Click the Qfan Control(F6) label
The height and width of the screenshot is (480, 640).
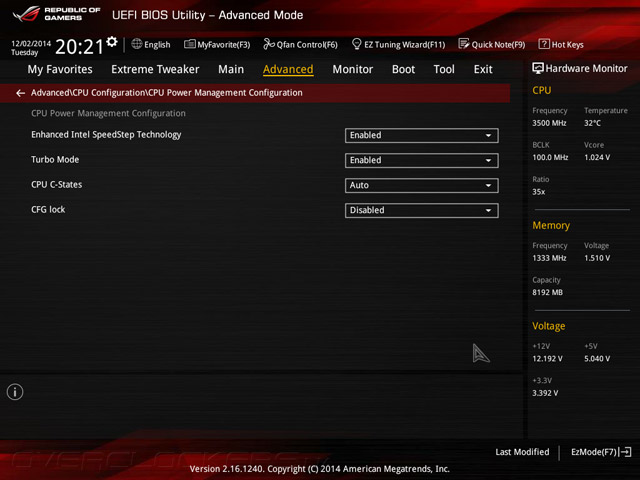(x=307, y=44)
